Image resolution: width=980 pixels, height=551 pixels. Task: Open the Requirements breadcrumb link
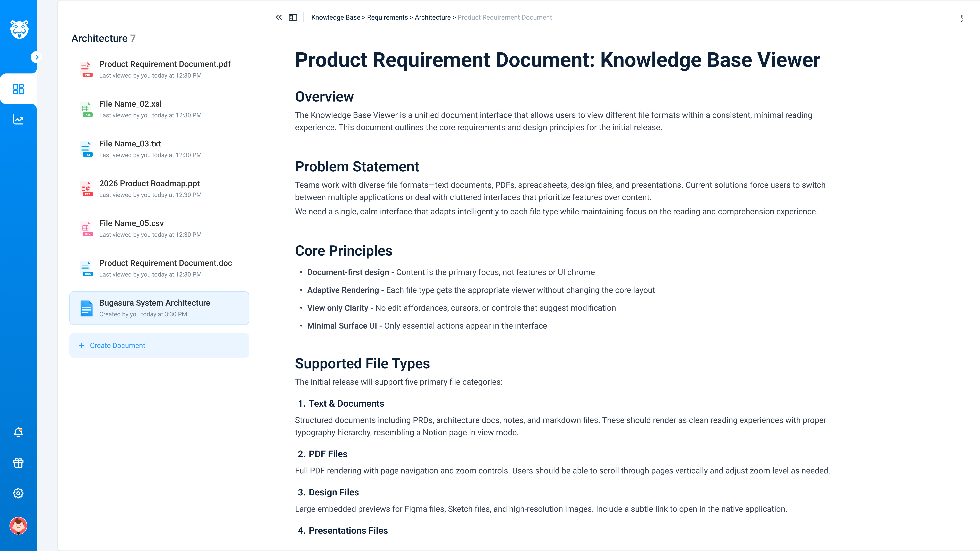click(x=387, y=17)
